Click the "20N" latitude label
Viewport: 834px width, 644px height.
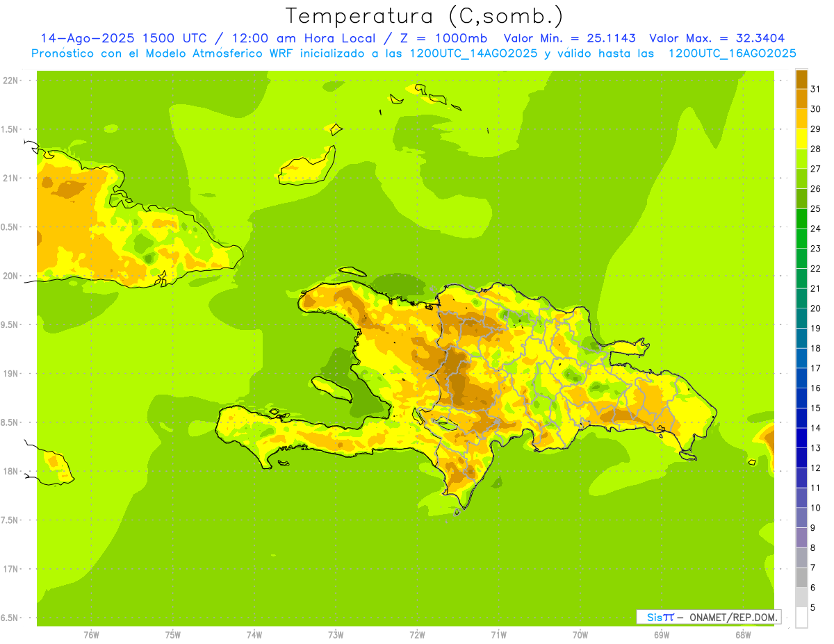10,276
